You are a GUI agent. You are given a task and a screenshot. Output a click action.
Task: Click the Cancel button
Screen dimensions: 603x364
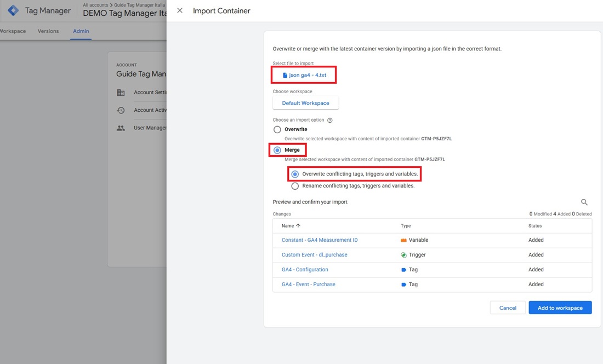508,308
